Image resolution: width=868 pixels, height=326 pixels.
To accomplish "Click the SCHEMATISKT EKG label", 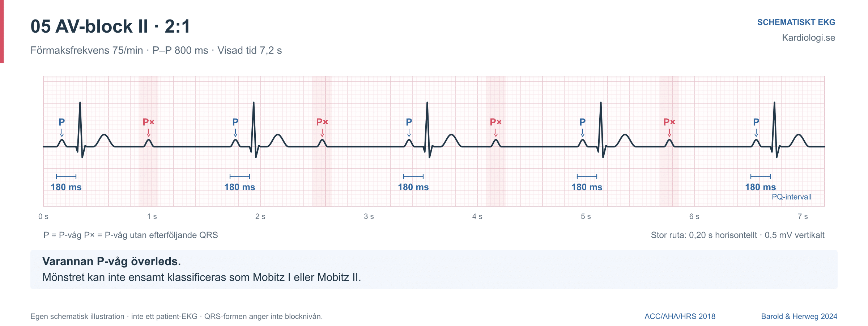I will 796,22.
